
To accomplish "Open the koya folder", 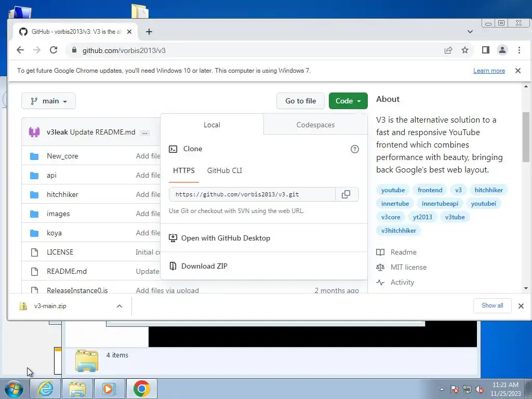I will tap(54, 233).
